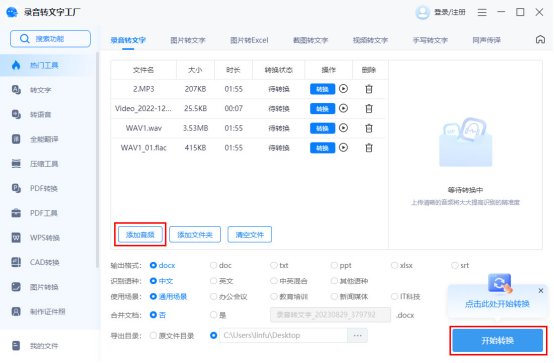Start conversion with 开始转换 button
This screenshot has height=363, width=554.
497,340
